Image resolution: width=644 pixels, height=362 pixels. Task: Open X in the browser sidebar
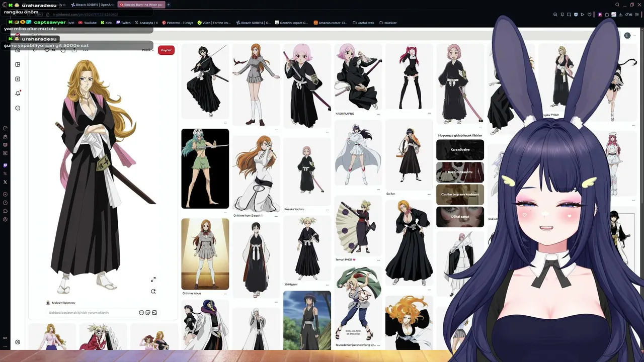(x=5, y=182)
